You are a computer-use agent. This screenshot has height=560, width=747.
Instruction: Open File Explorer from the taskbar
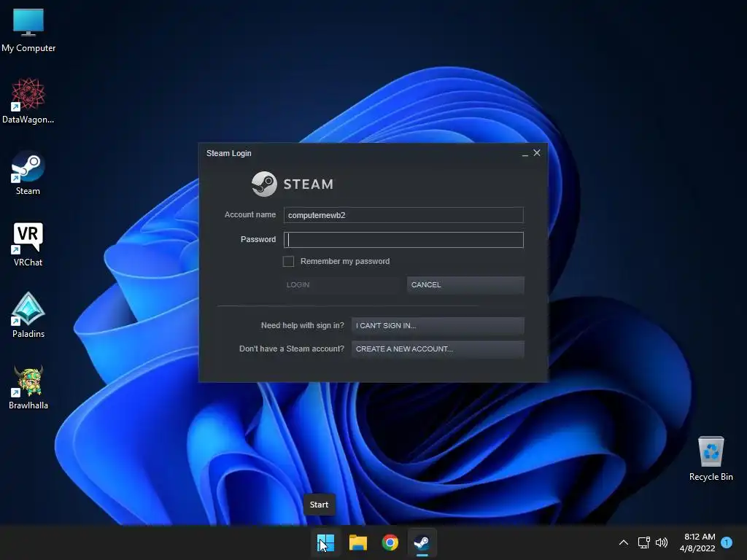357,542
